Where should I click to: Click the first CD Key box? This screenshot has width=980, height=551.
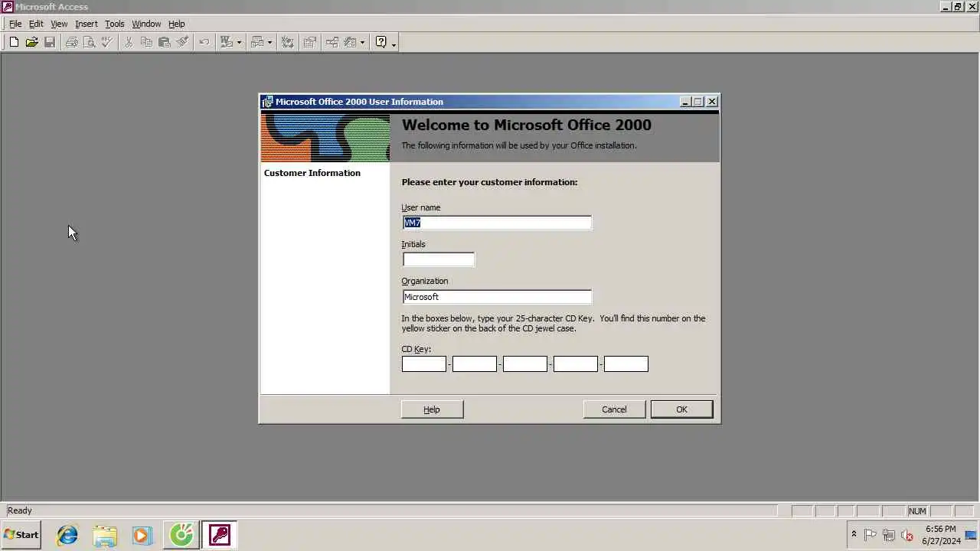point(424,364)
